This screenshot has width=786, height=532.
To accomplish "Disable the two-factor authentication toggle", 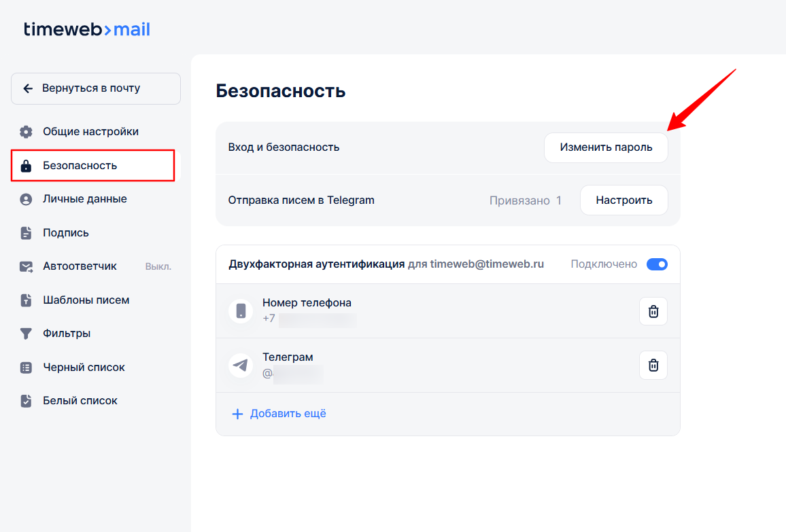I will point(656,264).
